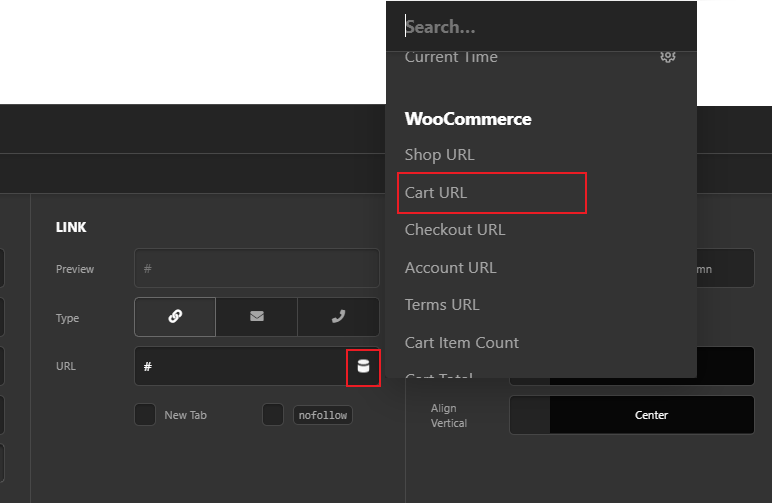
Task: Choose Shop URL from WooCommerce list
Action: 439,155
